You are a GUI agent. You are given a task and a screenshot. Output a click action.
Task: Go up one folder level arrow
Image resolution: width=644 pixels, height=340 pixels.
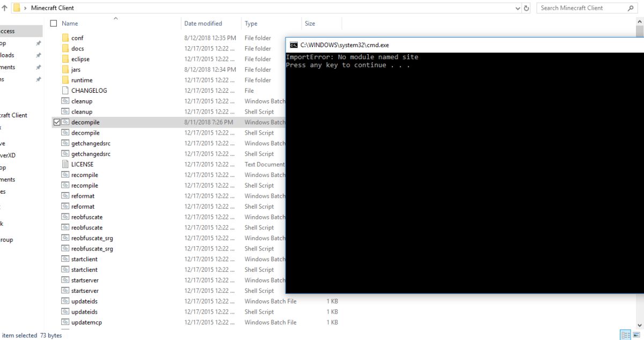tap(4, 8)
